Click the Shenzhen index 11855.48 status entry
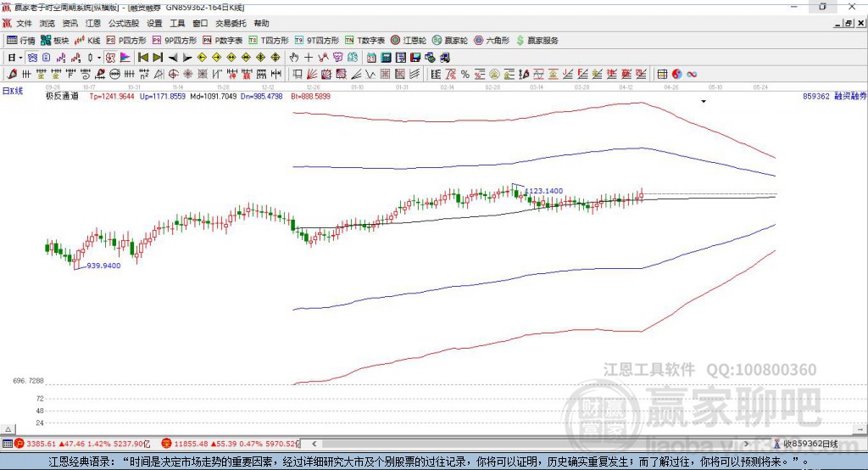868x470 pixels. 230,444
